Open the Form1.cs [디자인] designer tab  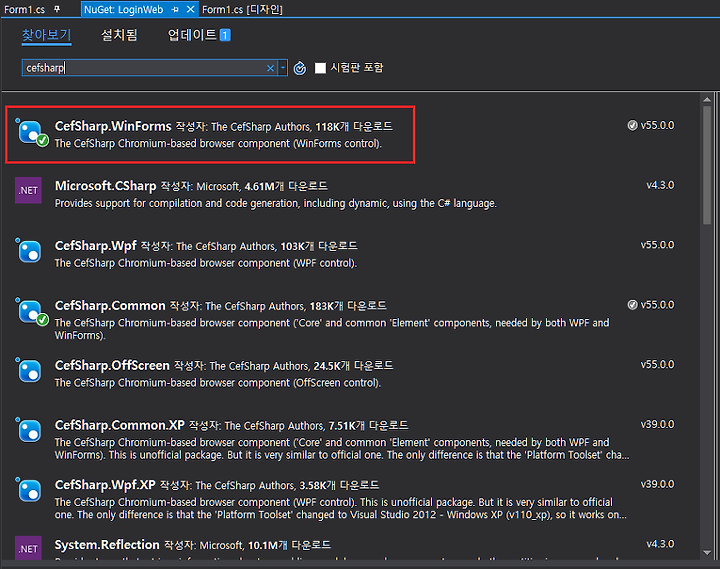(242, 9)
